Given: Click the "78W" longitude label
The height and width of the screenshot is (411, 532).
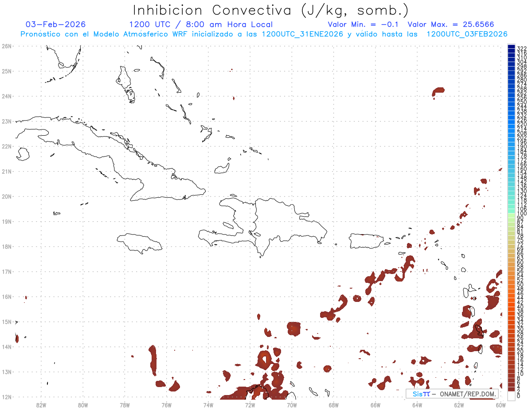Looking at the screenshot, I should pos(125,404).
